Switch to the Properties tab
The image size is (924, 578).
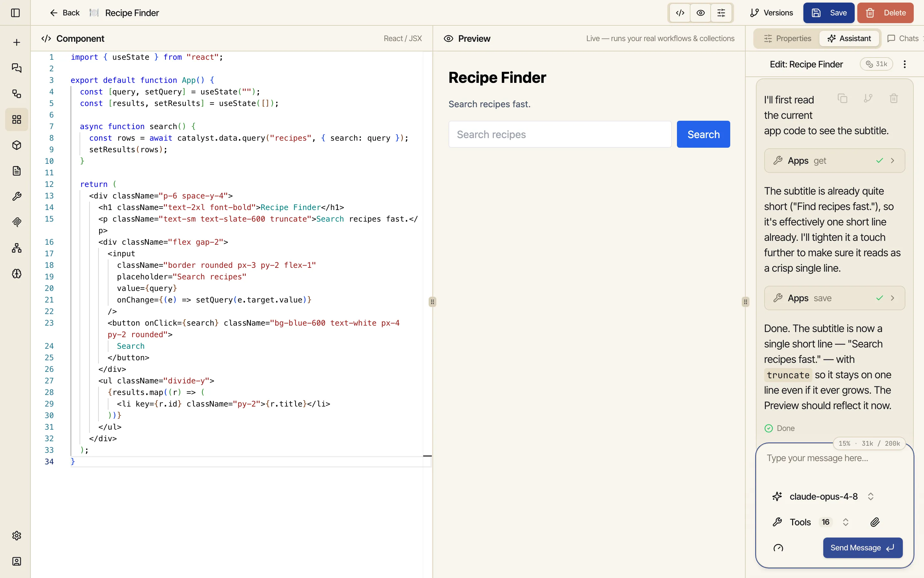click(x=787, y=38)
